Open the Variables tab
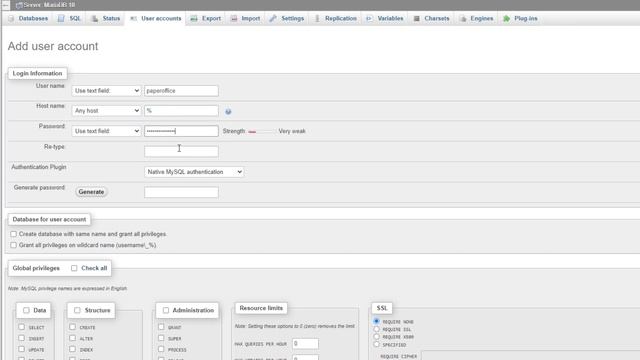The height and width of the screenshot is (360, 640). [x=385, y=18]
